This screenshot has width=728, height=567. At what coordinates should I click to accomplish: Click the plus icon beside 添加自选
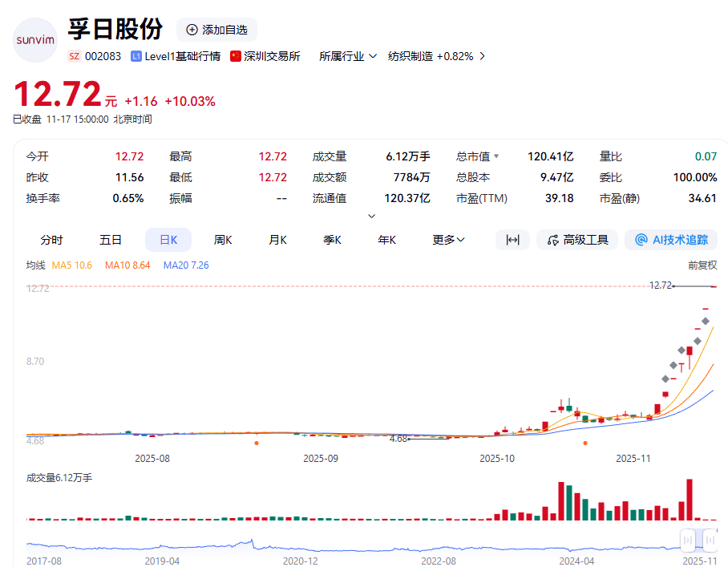click(191, 30)
